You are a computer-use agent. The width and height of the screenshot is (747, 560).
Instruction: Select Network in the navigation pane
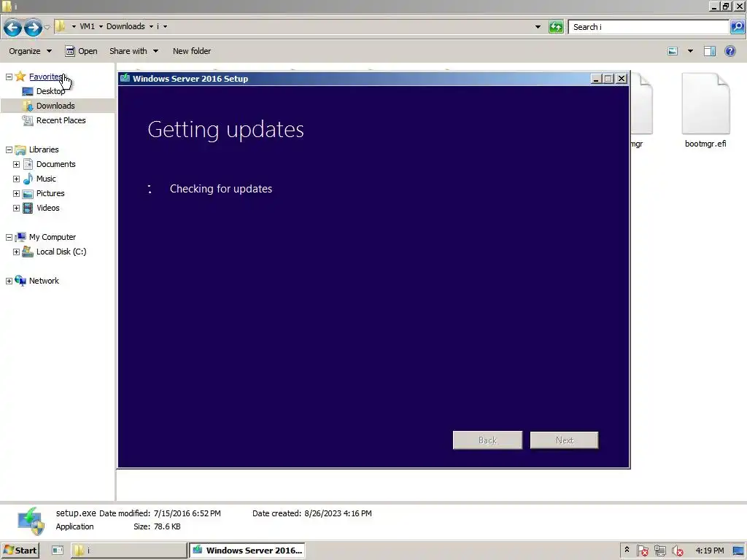click(44, 281)
